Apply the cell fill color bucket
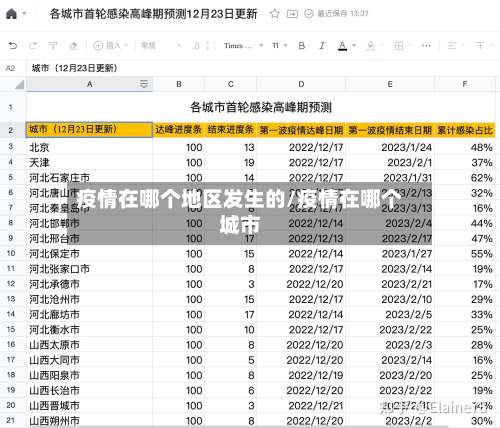This screenshot has width=500, height=428. coord(371,46)
